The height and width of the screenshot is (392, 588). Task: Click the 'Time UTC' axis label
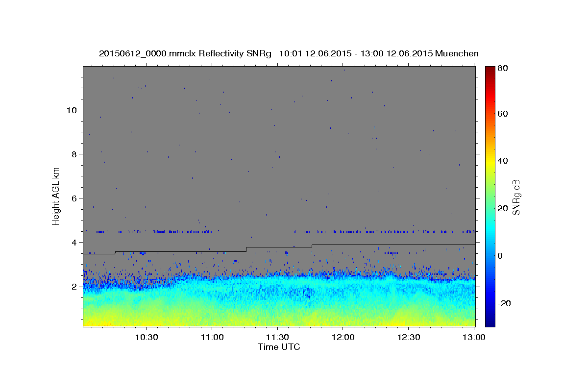click(279, 347)
